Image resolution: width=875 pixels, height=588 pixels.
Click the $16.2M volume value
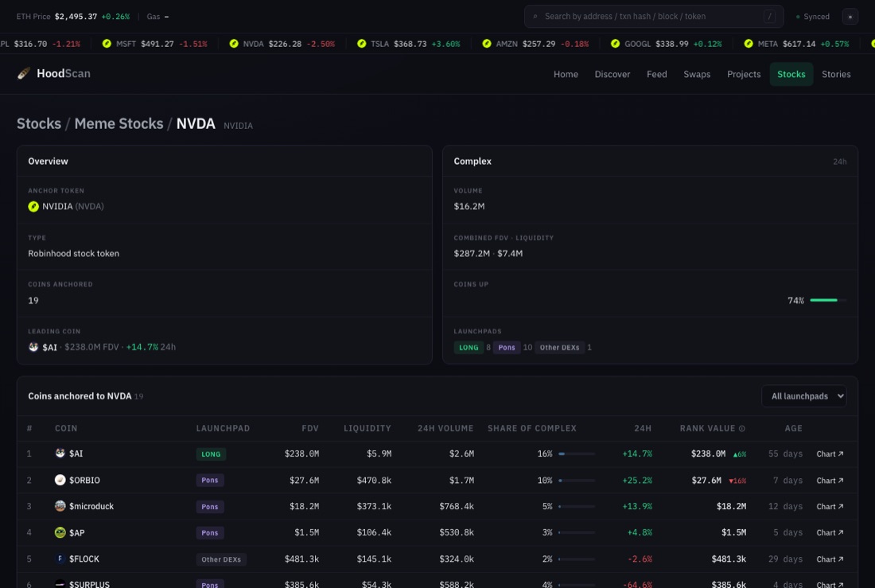coord(469,206)
